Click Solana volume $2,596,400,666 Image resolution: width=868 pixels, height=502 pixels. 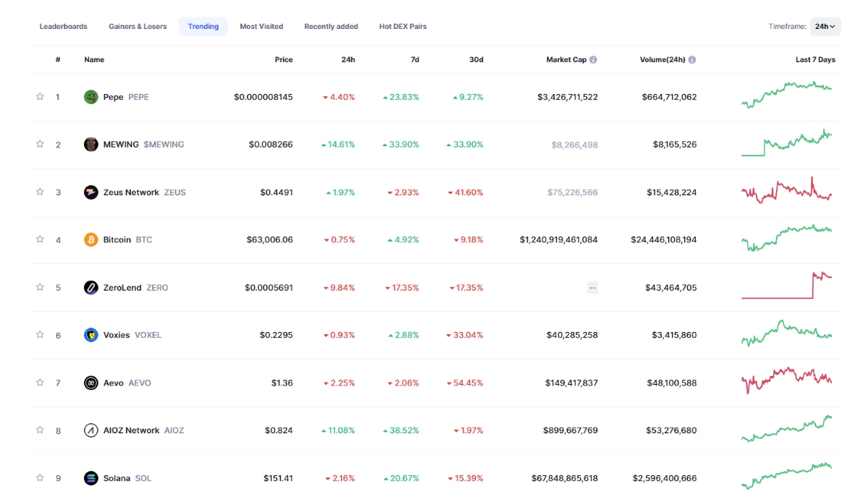(x=665, y=478)
